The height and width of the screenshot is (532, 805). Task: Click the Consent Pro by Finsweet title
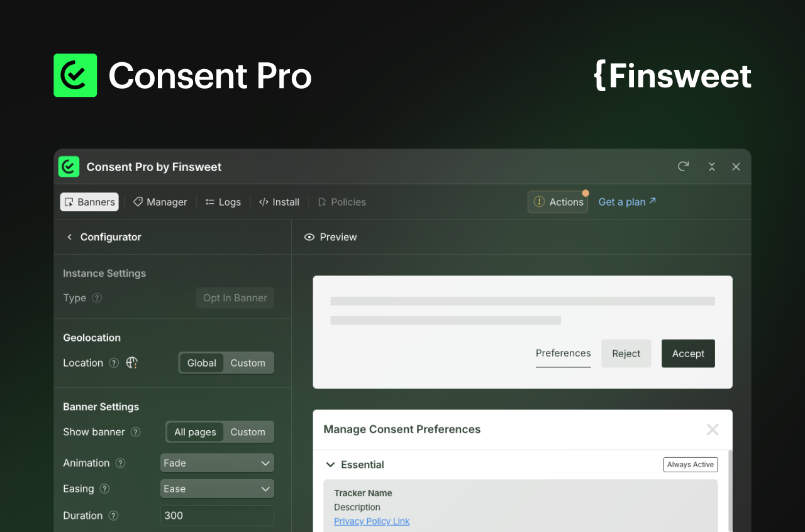pos(154,167)
